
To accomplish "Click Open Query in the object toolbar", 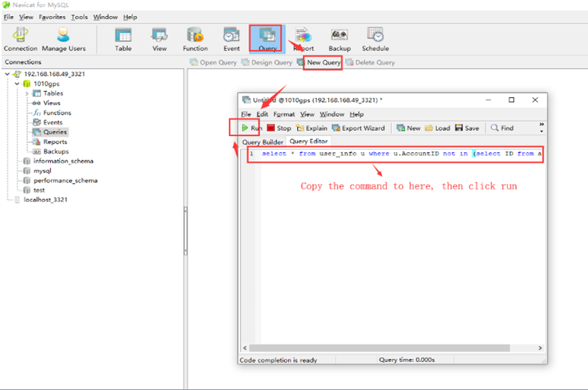I will tap(213, 62).
